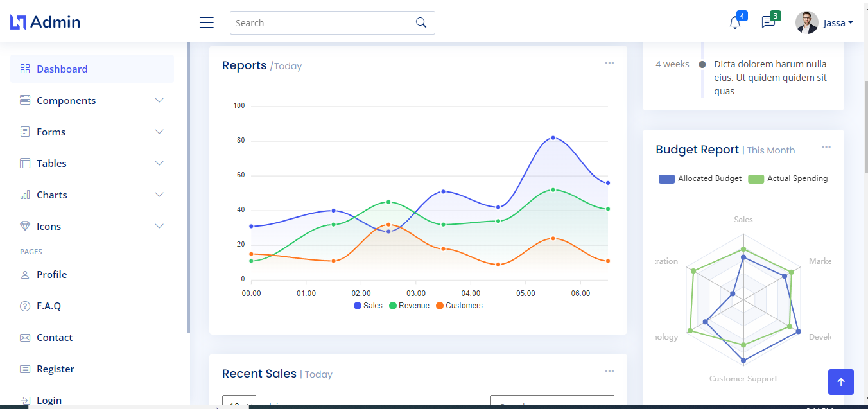The width and height of the screenshot is (868, 409).
Task: Open the Jassa profile dropdown
Action: point(838,22)
